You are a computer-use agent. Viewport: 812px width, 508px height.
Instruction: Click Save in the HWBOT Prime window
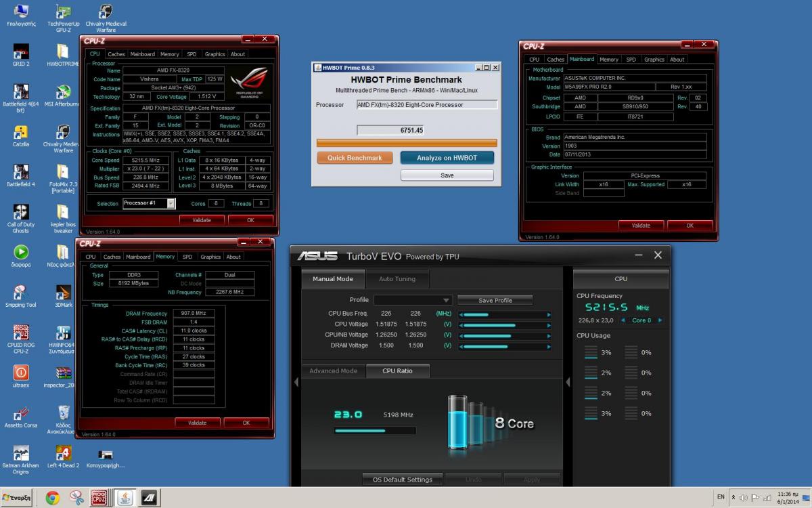447,175
